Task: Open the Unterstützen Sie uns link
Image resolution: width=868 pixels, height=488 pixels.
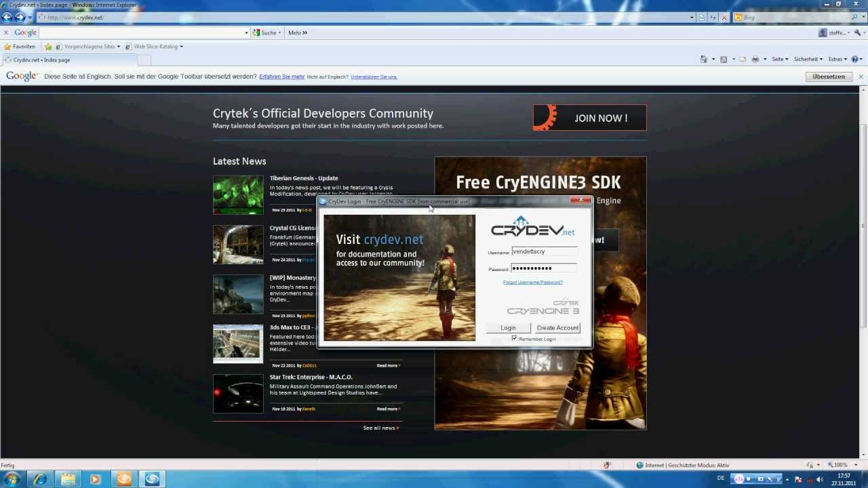Action: tap(374, 77)
